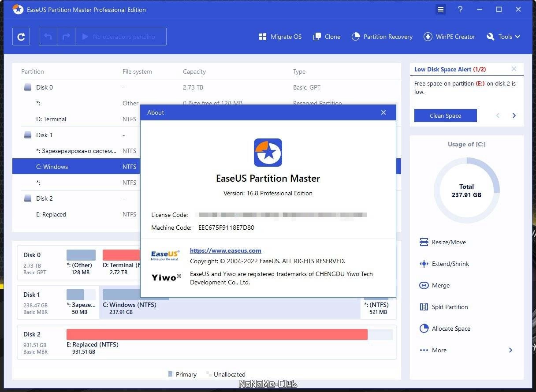The image size is (536, 392).
Task: Dismiss the Low Disk Space Alert
Action: point(514,69)
